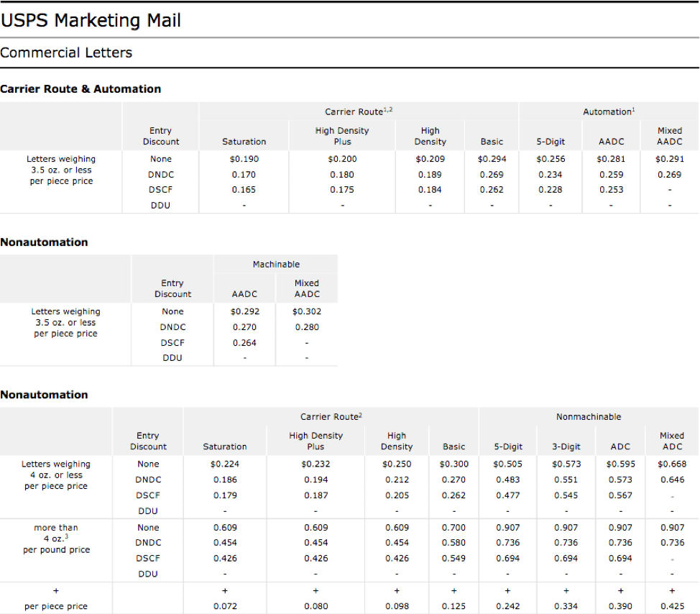Click the $0.302 Machinable Mixed AADC price
This screenshot has height=614, width=700.
coord(307,312)
